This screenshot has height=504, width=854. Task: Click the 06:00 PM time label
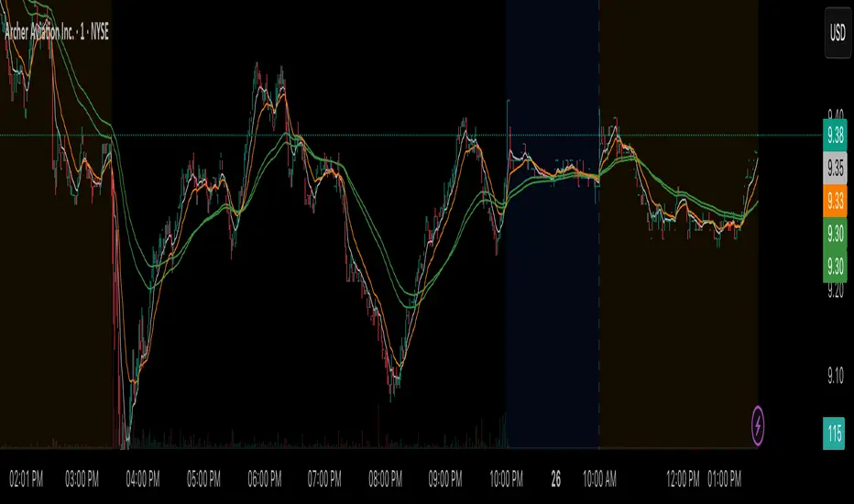tap(265, 479)
